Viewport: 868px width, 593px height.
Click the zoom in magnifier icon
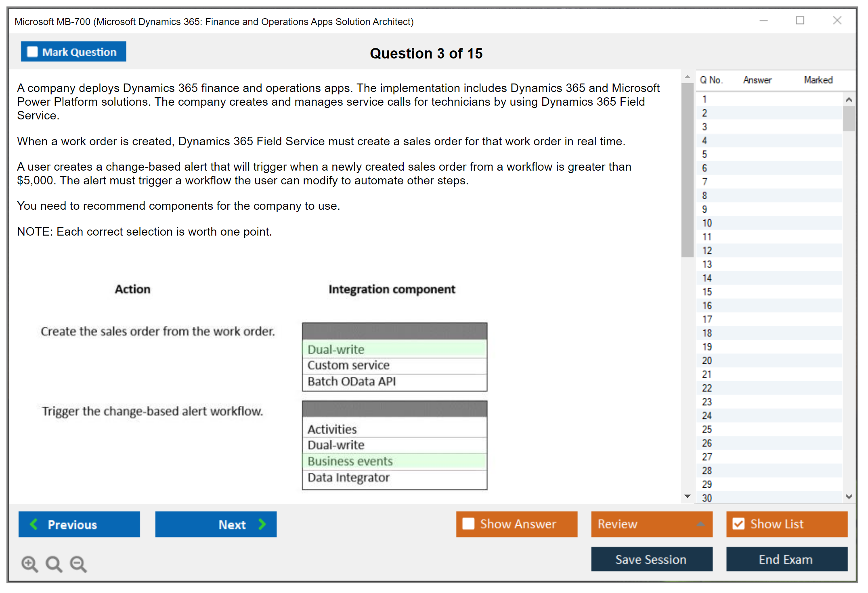29,564
